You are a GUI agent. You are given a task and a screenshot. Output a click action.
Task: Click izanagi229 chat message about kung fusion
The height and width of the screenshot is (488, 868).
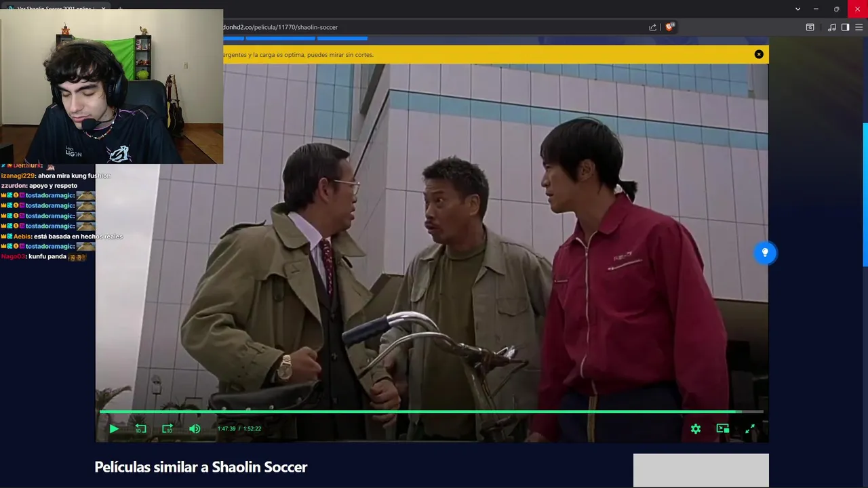pyautogui.click(x=56, y=176)
